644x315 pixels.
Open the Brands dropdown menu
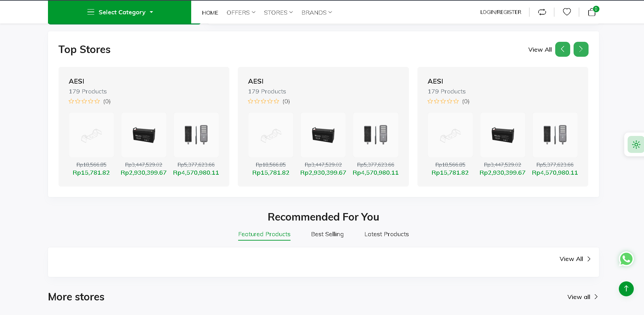(x=316, y=13)
